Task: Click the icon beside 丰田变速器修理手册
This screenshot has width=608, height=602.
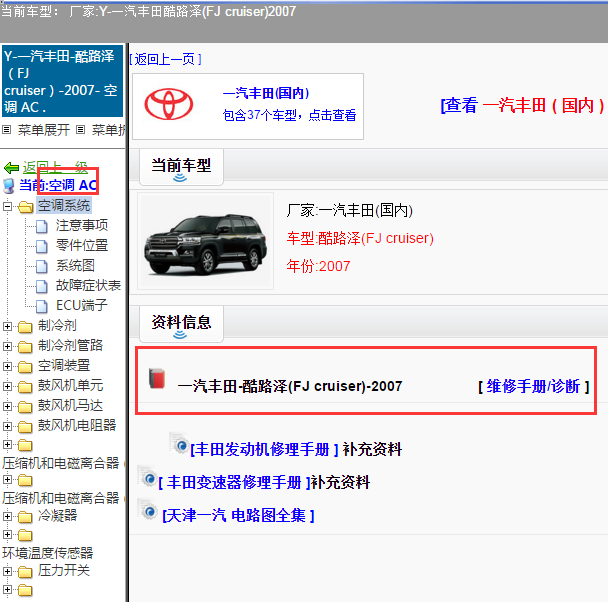Action: click(x=148, y=477)
